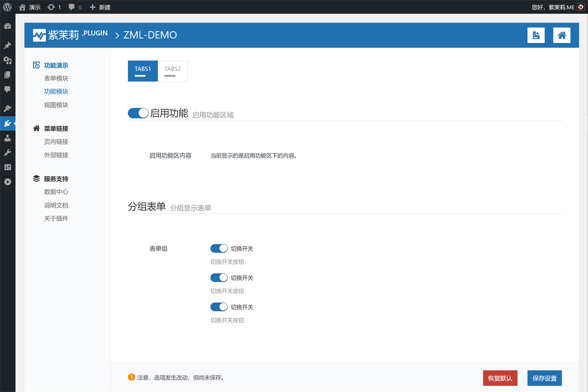588x392 pixels.
Task: Open Tools wrench sidebar icon
Action: click(7, 153)
